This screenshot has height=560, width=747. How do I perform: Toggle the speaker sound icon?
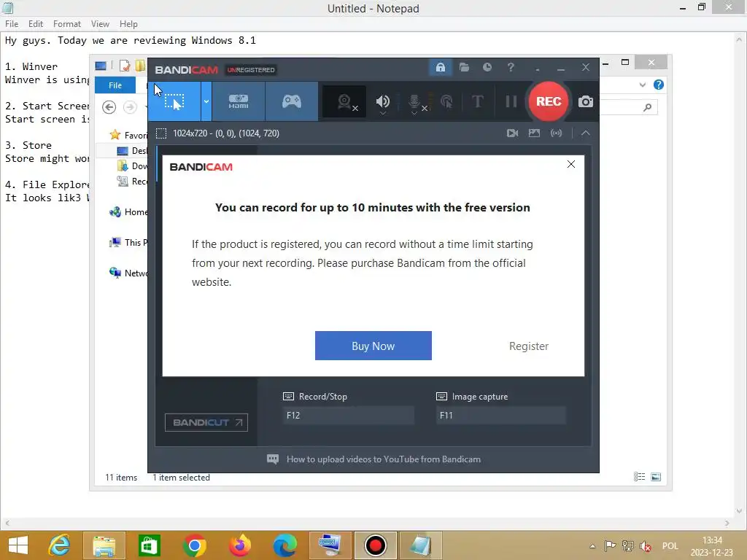coord(382,101)
